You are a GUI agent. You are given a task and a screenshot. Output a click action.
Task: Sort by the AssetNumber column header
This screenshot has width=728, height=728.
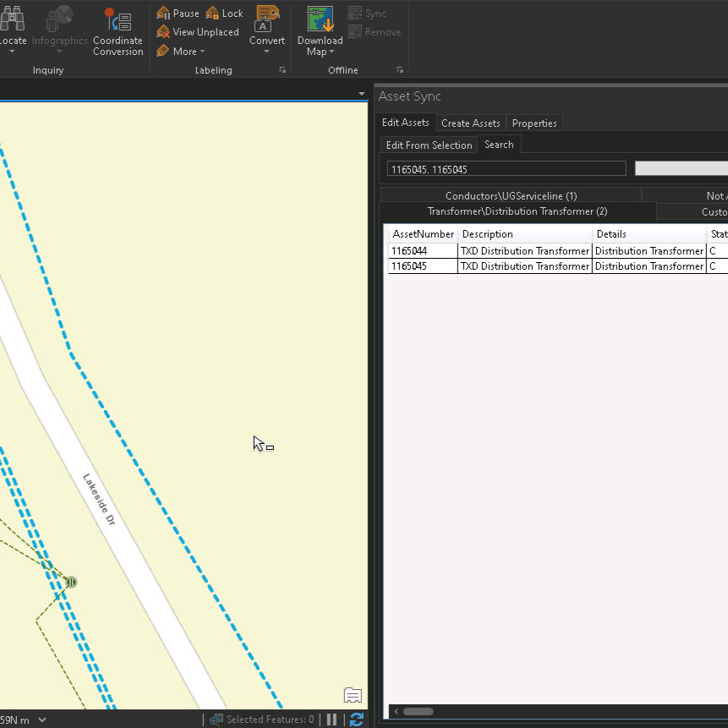[x=423, y=234]
